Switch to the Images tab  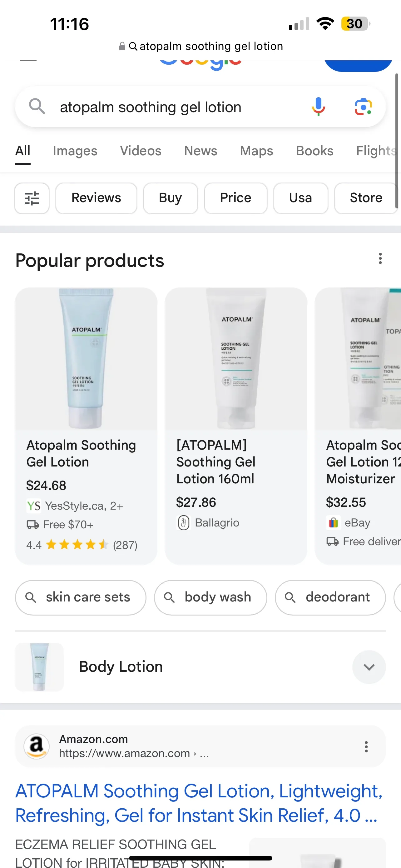click(x=75, y=151)
